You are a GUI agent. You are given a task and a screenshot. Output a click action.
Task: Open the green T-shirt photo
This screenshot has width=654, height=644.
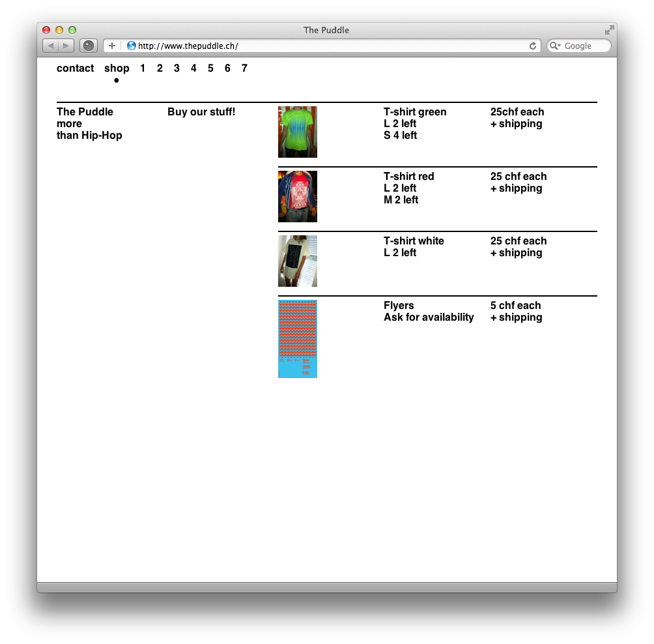[298, 132]
